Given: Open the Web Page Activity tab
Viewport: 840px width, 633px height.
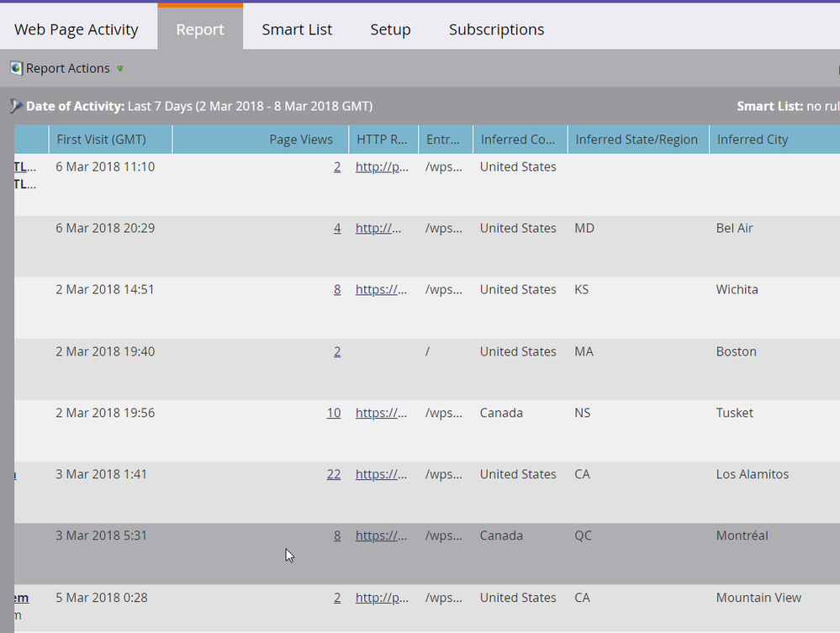Looking at the screenshot, I should 77,29.
